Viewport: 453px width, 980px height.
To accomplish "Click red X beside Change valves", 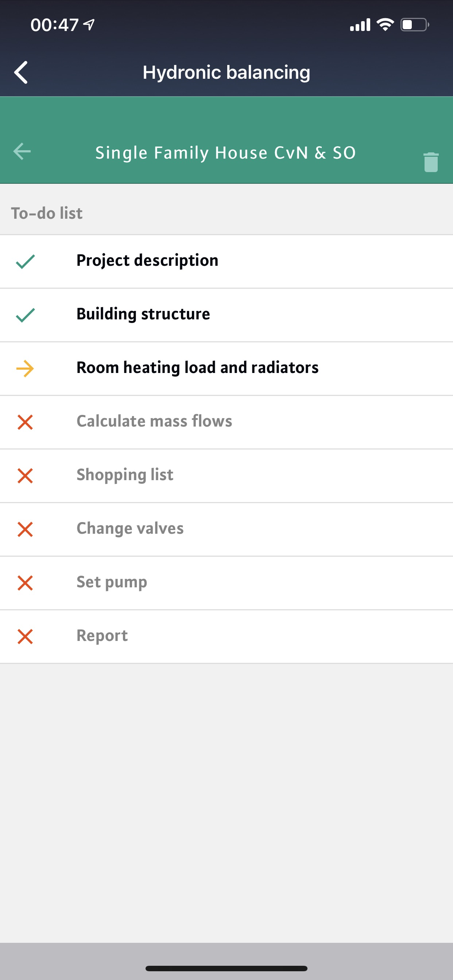I will pos(25,530).
